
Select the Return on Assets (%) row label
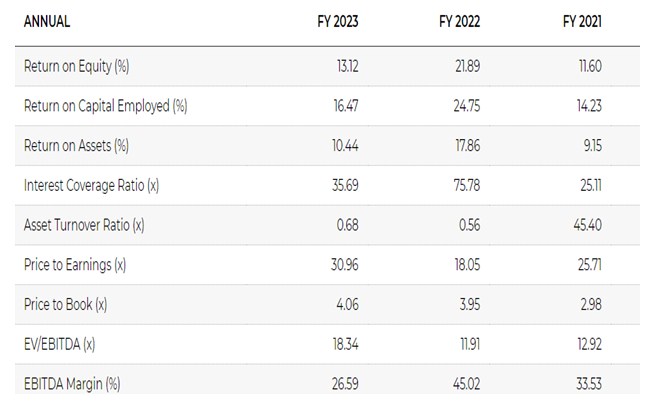76,146
